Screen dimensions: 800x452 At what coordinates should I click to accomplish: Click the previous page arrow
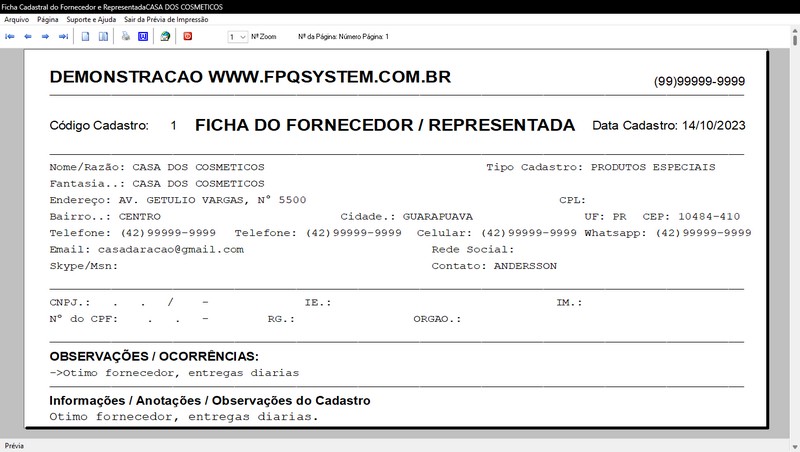28,36
